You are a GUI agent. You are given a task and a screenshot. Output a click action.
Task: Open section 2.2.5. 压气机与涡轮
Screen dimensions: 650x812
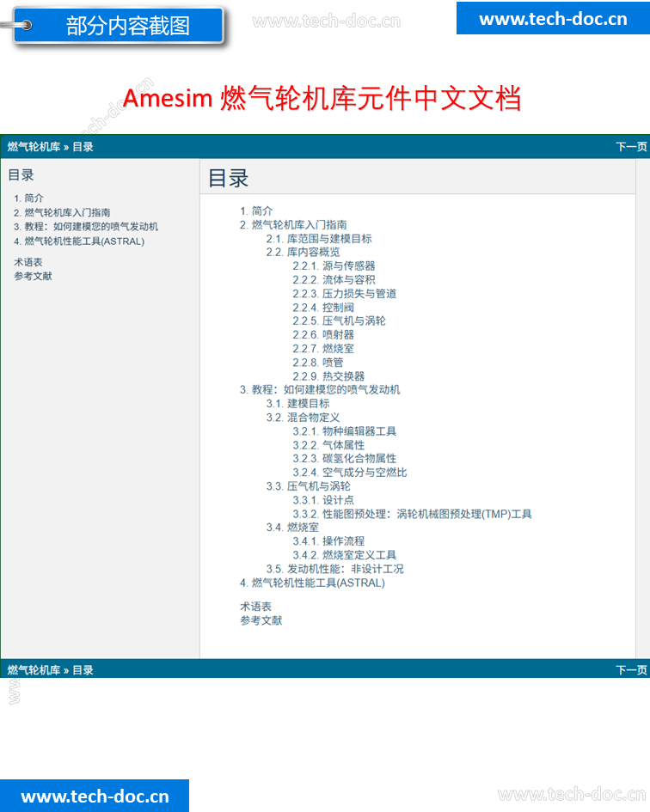click(x=339, y=321)
